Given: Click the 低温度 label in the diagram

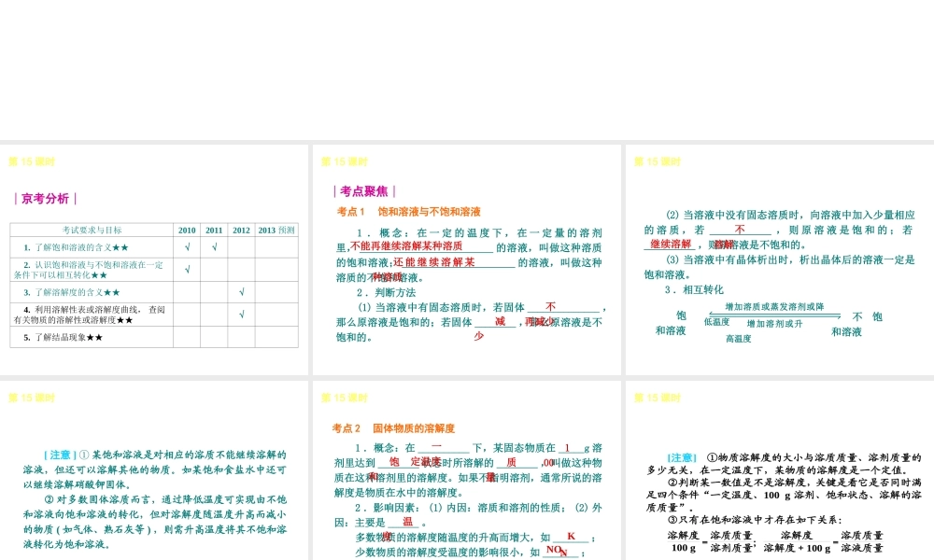Looking at the screenshot, I should 716,322.
